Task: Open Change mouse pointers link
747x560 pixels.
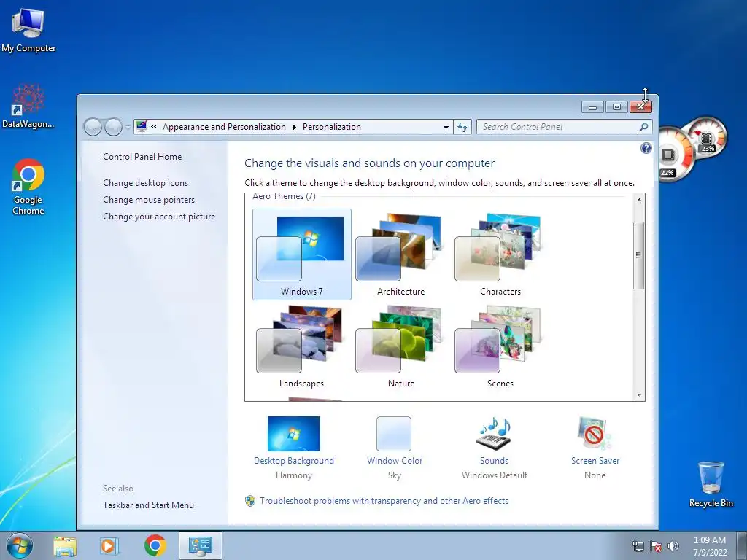Action: 149,200
